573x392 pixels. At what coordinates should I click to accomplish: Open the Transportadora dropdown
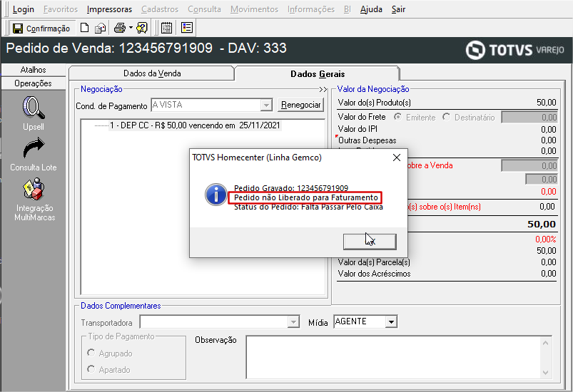(293, 322)
